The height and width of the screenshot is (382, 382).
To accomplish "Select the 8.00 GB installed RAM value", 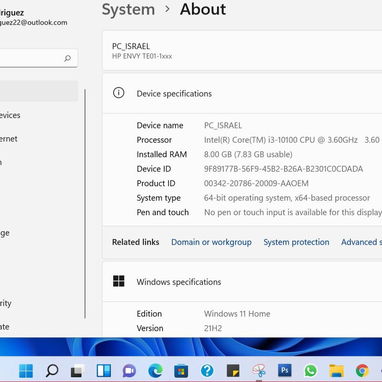I will (248, 154).
